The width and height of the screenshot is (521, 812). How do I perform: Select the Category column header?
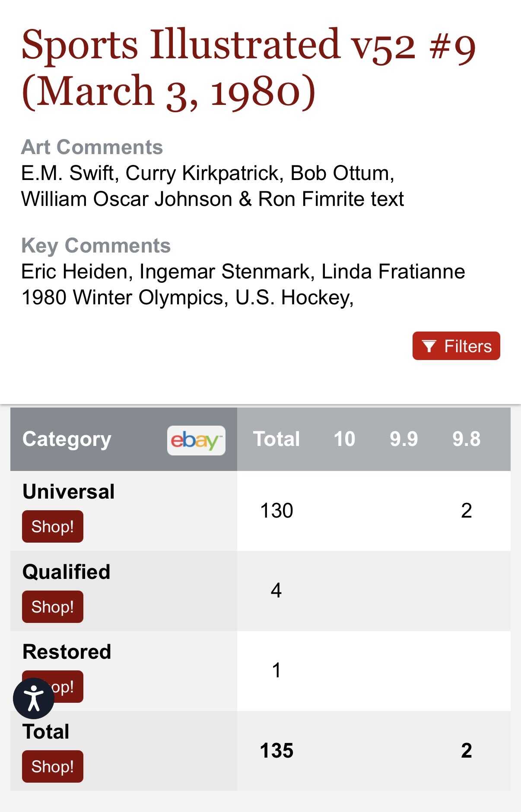67,439
